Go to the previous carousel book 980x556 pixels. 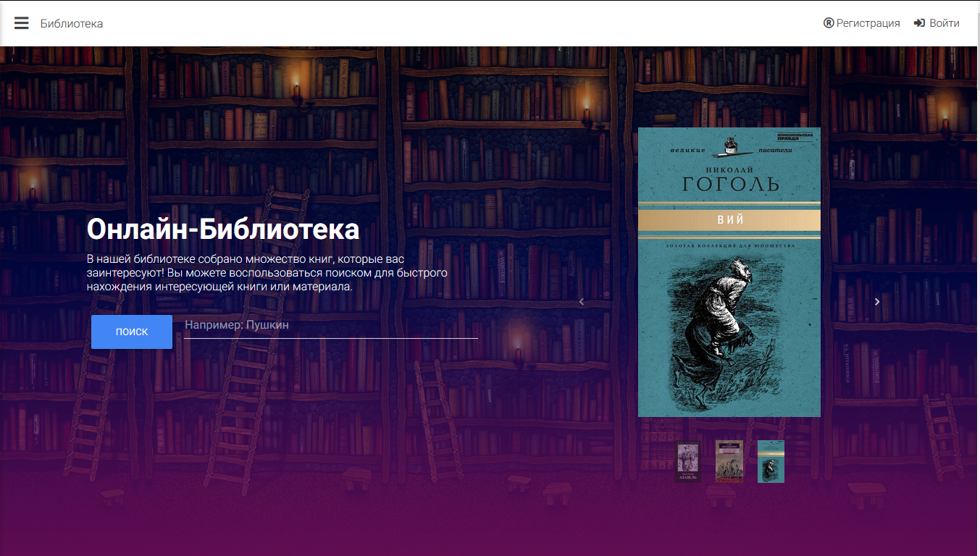[581, 302]
